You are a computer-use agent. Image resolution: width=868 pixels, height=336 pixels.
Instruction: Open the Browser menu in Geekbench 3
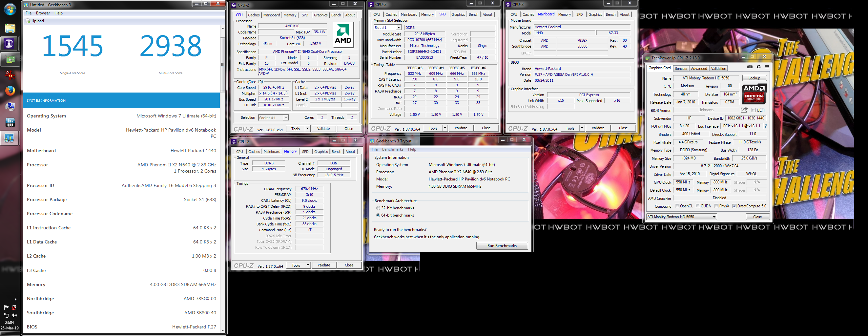43,13
